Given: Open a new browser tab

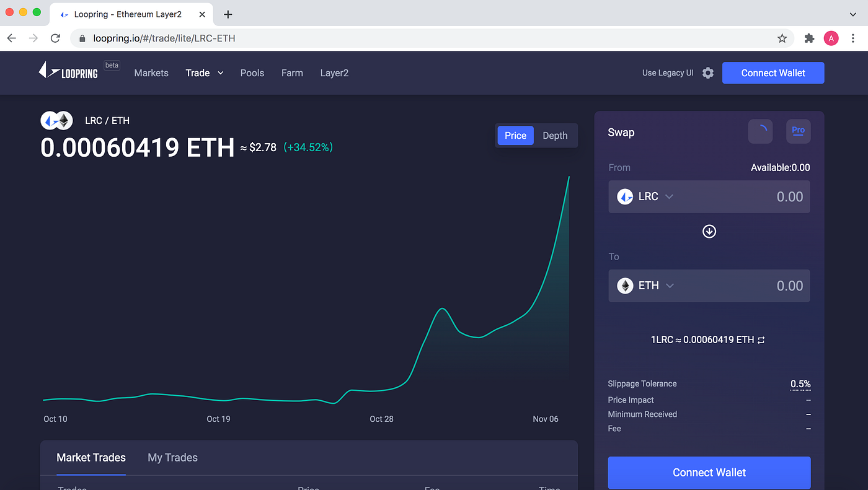Looking at the screenshot, I should coord(228,14).
